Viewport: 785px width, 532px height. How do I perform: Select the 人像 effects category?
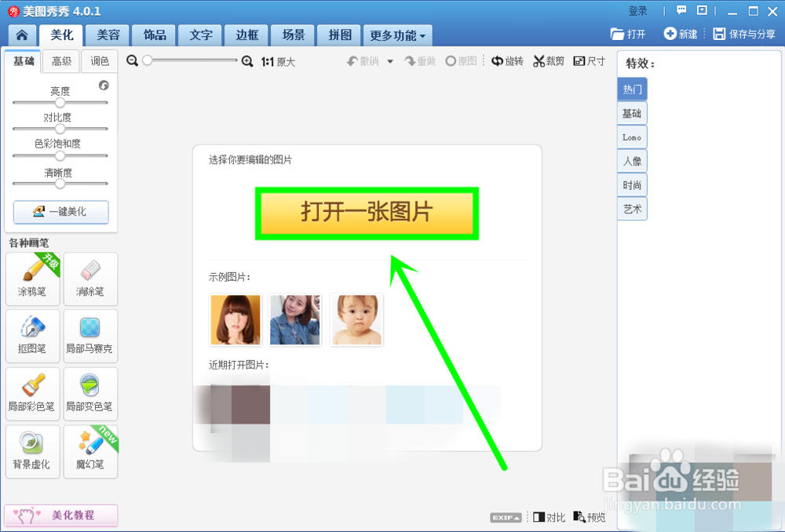pyautogui.click(x=632, y=161)
